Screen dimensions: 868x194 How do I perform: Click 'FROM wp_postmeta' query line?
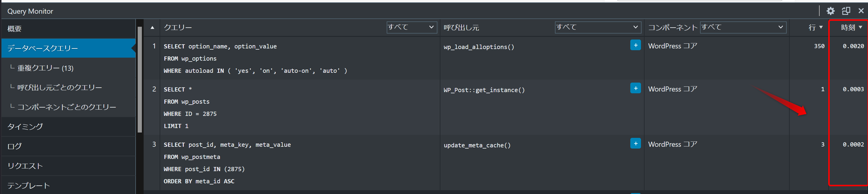click(192, 157)
